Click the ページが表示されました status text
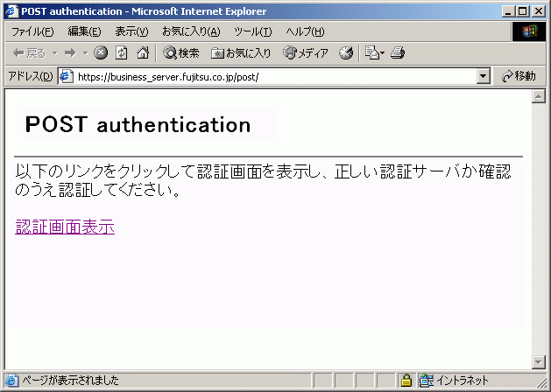 point(71,381)
